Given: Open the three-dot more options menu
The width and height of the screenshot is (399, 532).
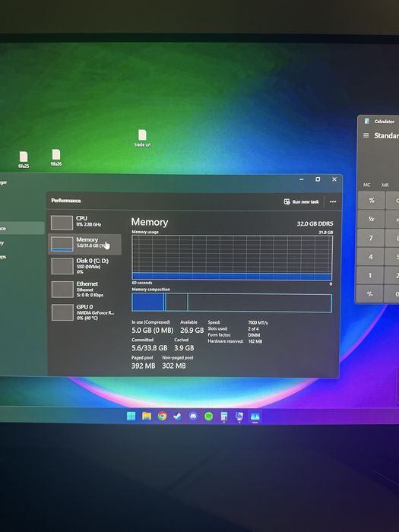Looking at the screenshot, I should tap(333, 201).
